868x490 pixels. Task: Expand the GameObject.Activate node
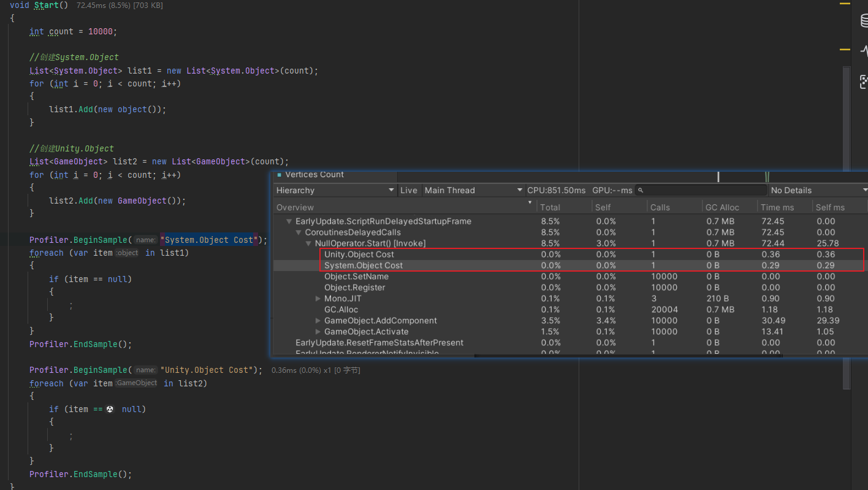pos(318,332)
